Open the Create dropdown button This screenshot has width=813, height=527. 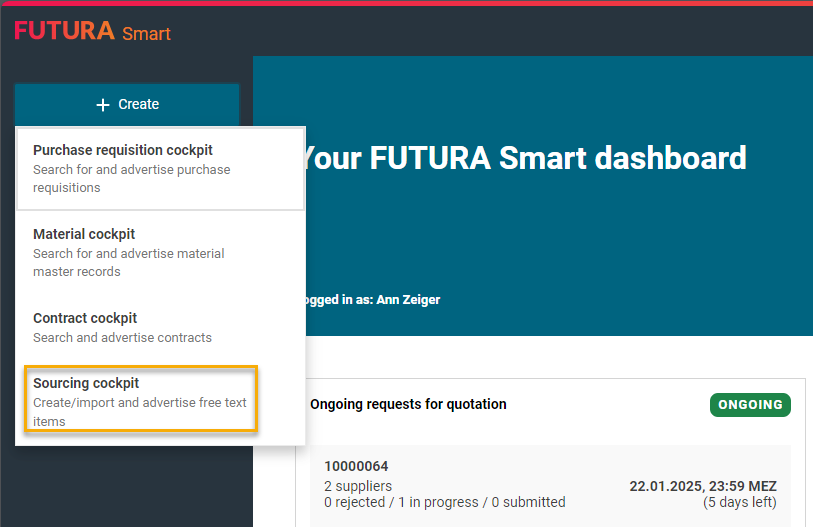click(127, 104)
